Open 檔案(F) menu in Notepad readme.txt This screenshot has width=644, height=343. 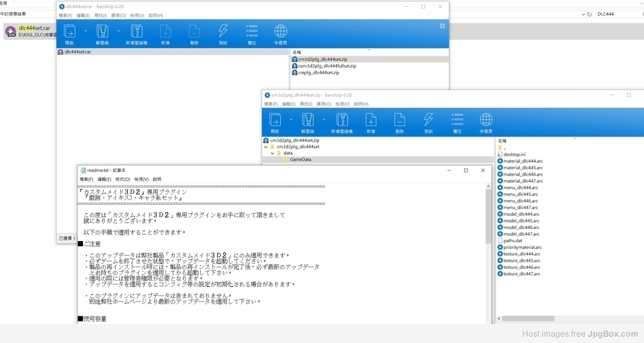pyautogui.click(x=86, y=179)
